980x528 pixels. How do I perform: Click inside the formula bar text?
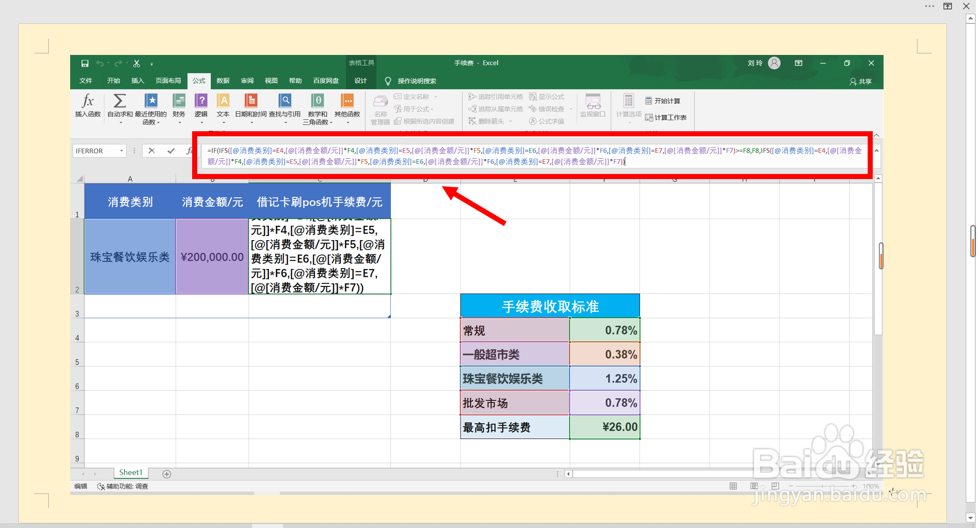point(535,156)
